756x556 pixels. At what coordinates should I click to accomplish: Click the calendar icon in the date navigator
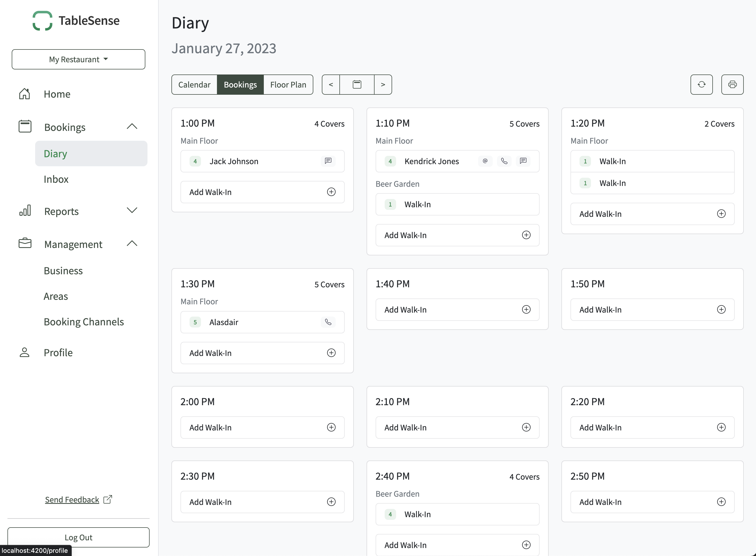[357, 85]
